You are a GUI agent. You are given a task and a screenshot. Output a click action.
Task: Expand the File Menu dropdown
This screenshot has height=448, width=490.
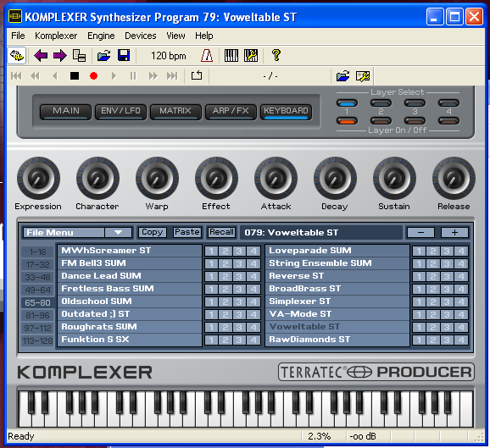(77, 233)
